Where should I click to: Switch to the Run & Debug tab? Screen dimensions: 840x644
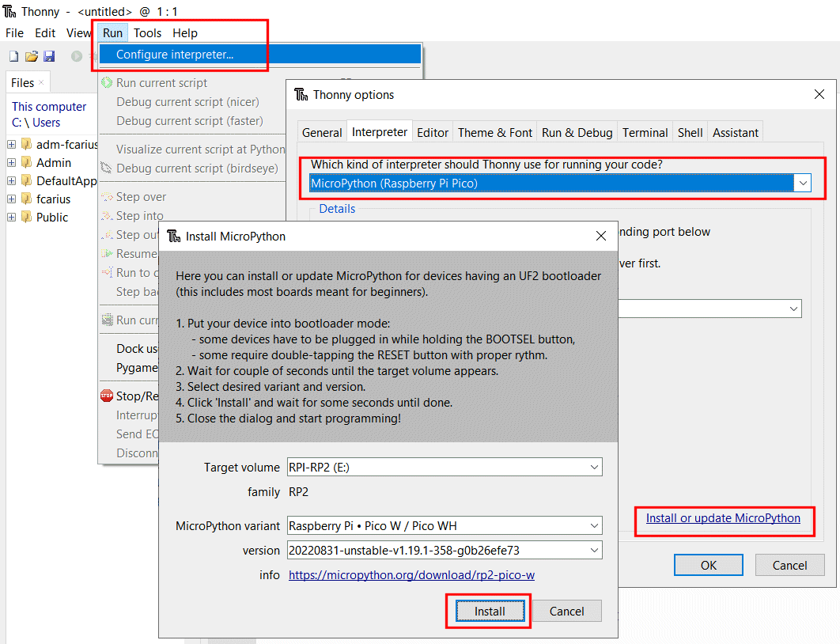(x=577, y=132)
